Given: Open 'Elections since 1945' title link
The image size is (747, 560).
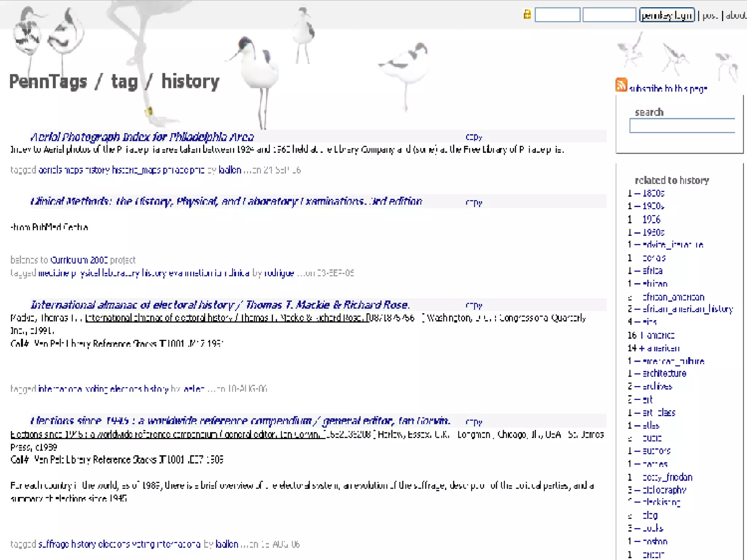Looking at the screenshot, I should coord(240,421).
